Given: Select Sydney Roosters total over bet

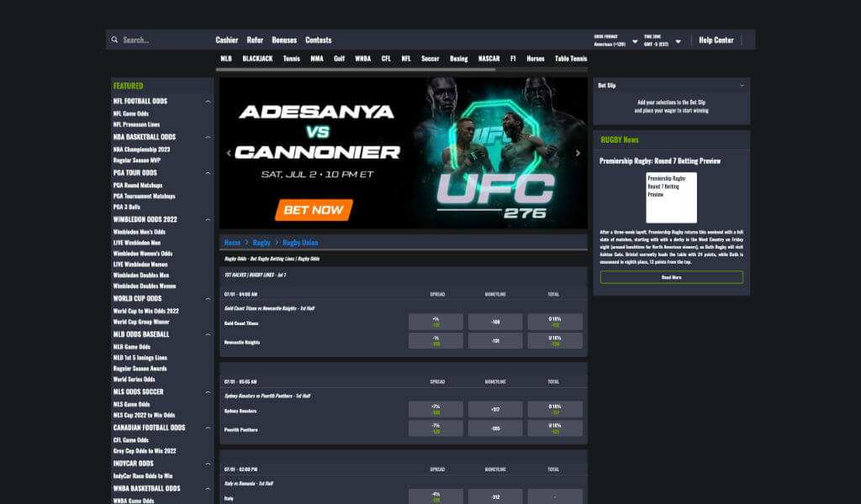Looking at the screenshot, I should pos(555,409).
